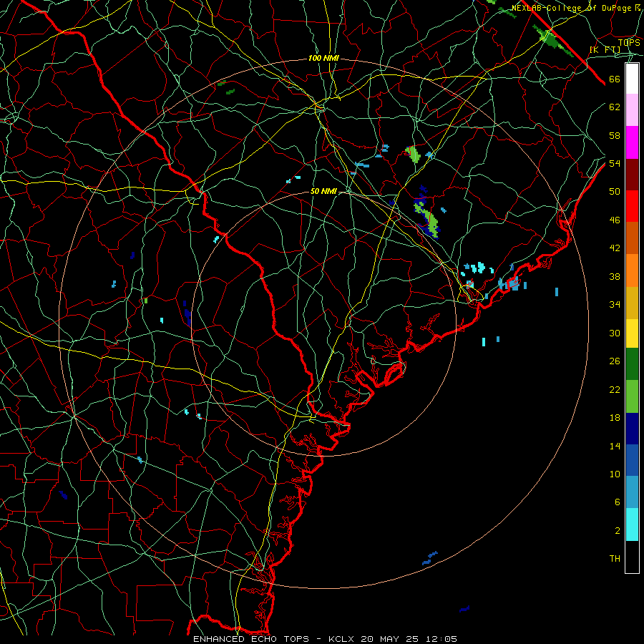Click the "42" scale label
This screenshot has height=644, width=644.
[x=615, y=248]
